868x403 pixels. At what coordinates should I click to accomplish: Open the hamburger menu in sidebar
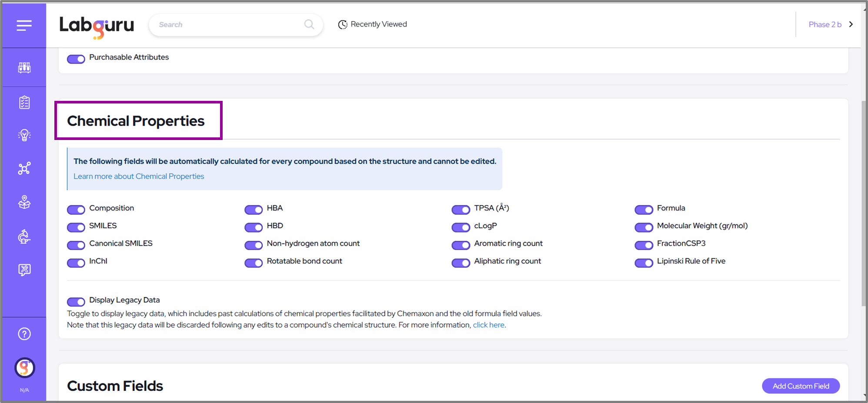pos(24,25)
